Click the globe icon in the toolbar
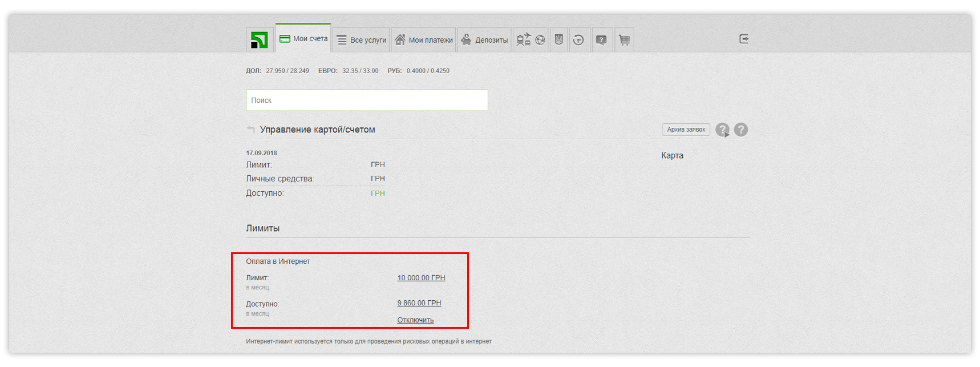The width and height of the screenshot is (980, 367). pos(540,40)
